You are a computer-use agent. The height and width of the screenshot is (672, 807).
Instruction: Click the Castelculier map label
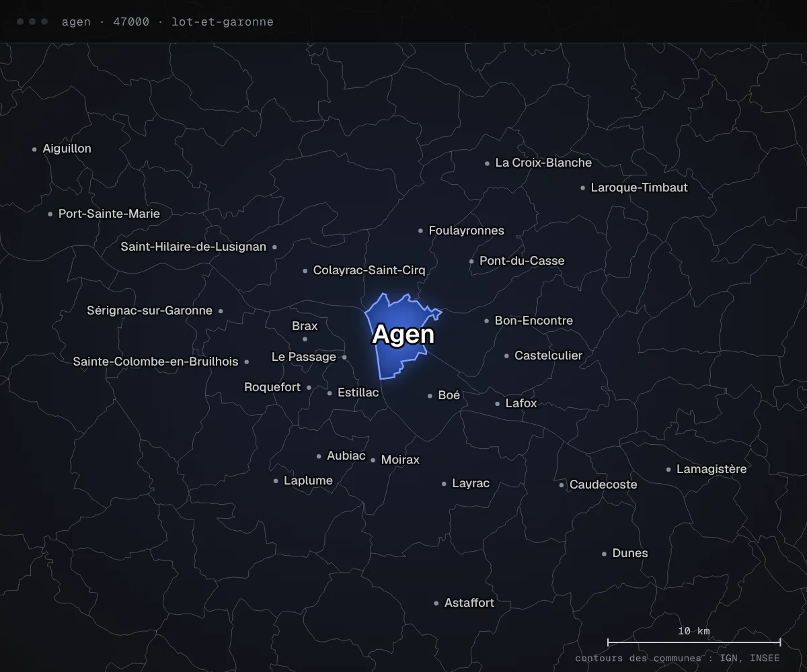tap(548, 355)
